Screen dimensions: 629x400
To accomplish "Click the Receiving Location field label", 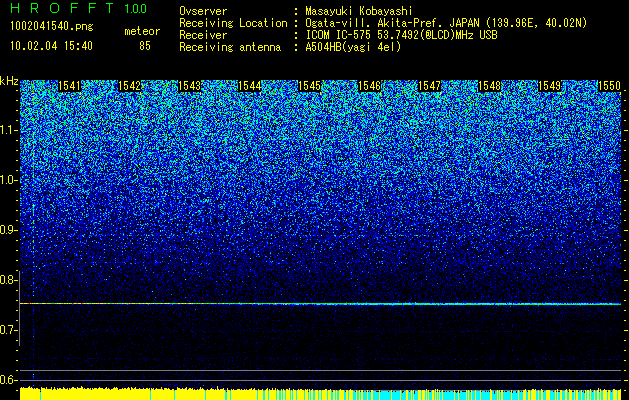I will [233, 23].
